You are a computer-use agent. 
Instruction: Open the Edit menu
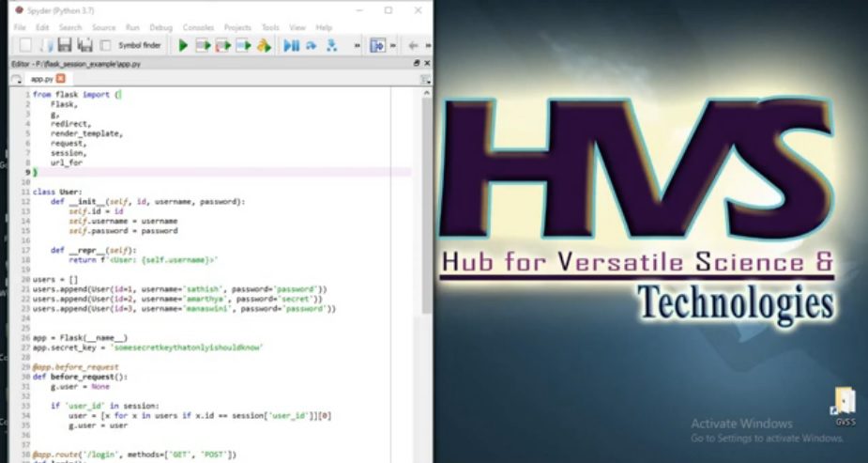pyautogui.click(x=42, y=27)
